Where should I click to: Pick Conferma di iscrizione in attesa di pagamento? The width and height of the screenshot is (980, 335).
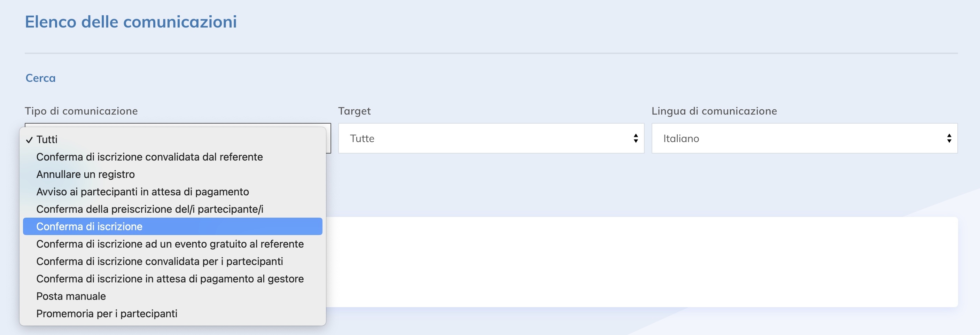170,279
